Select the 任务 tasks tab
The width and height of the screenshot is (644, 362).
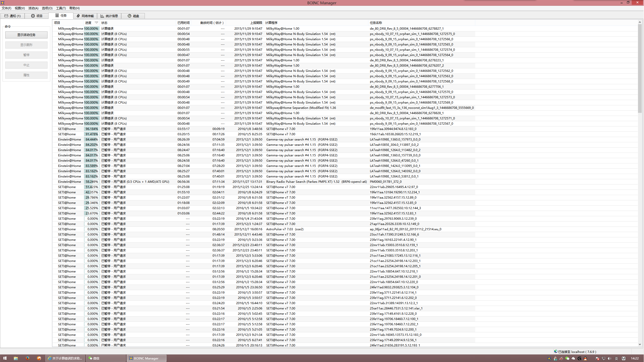(x=61, y=16)
